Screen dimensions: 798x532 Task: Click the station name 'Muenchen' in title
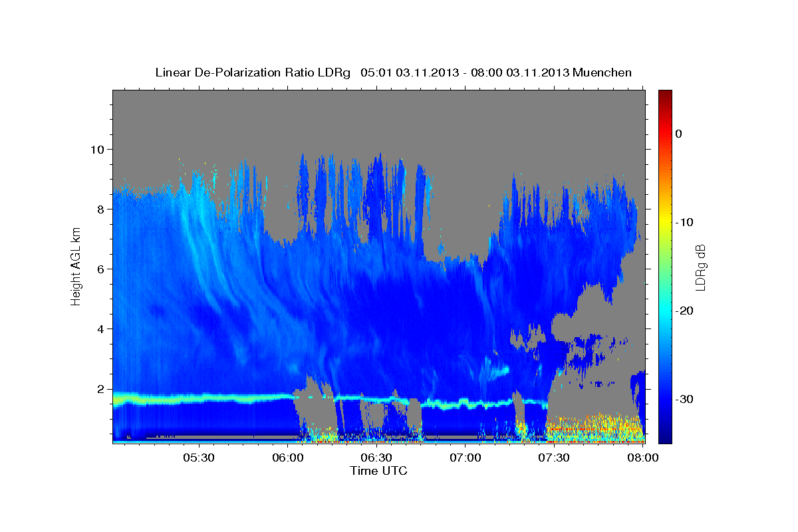(602, 72)
